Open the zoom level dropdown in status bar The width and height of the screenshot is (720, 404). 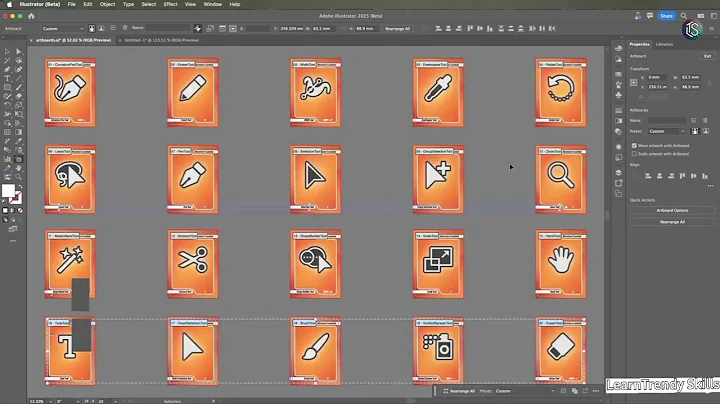[x=50, y=401]
